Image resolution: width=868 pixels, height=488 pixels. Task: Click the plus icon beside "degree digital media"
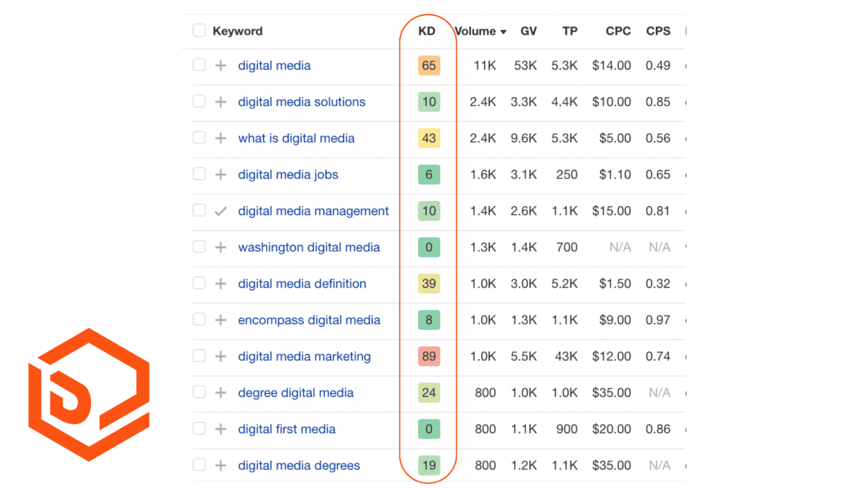[x=220, y=393]
